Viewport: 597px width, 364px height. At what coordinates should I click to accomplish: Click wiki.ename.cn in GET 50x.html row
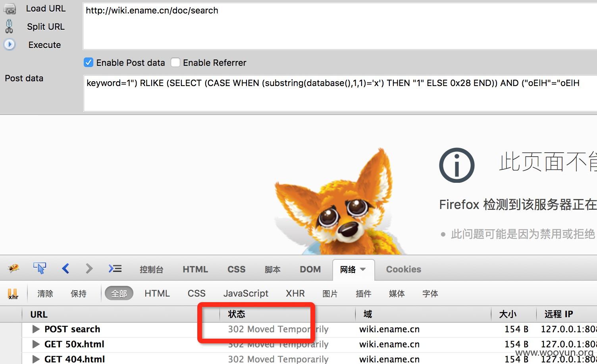(x=389, y=344)
